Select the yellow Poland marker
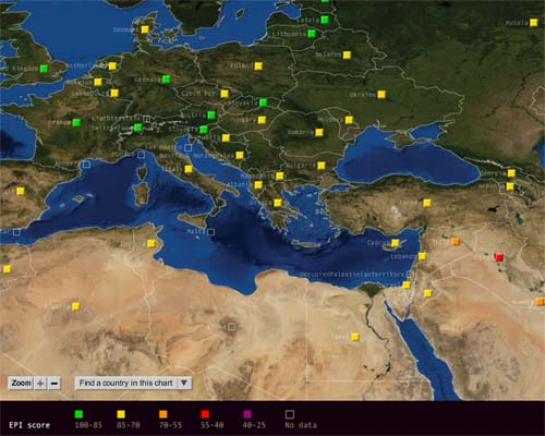The height and width of the screenshot is (436, 545). 258,66
